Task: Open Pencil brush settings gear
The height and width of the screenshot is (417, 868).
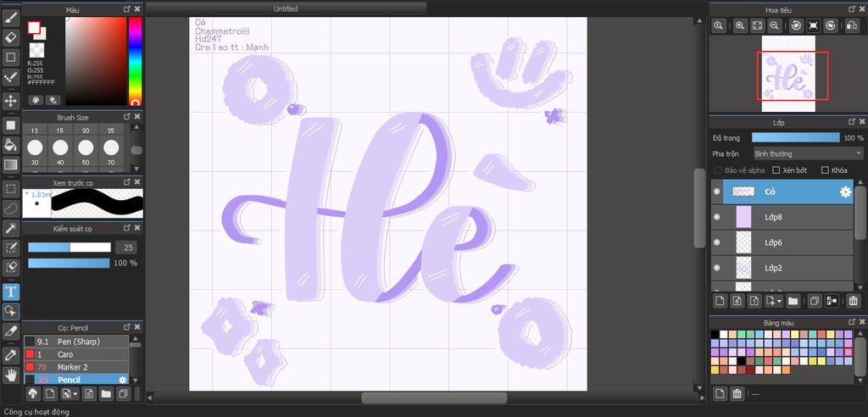Action: click(x=122, y=380)
